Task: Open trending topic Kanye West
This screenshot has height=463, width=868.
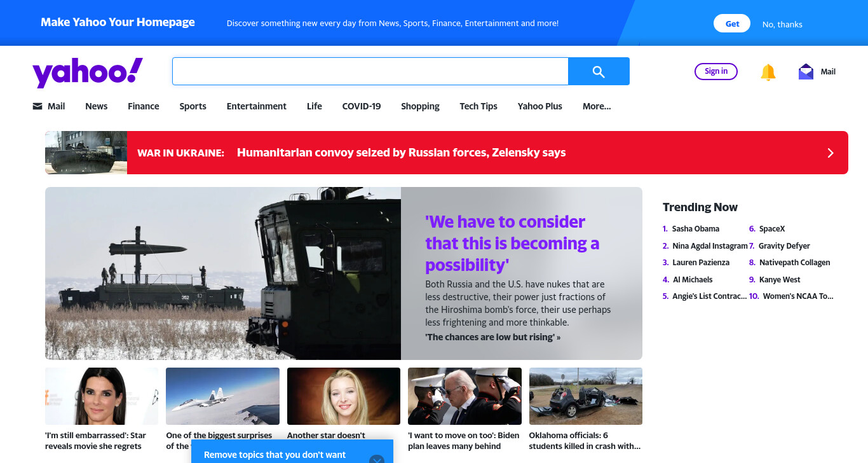Action: (780, 280)
